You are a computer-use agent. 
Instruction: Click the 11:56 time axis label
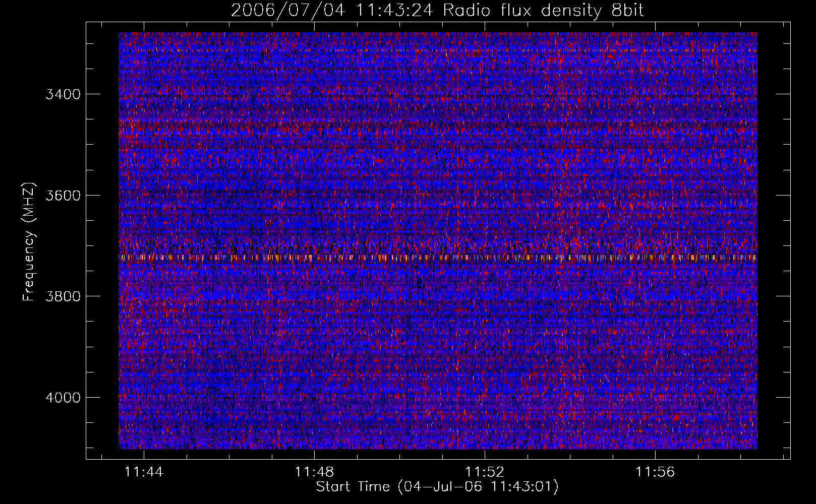655,472
